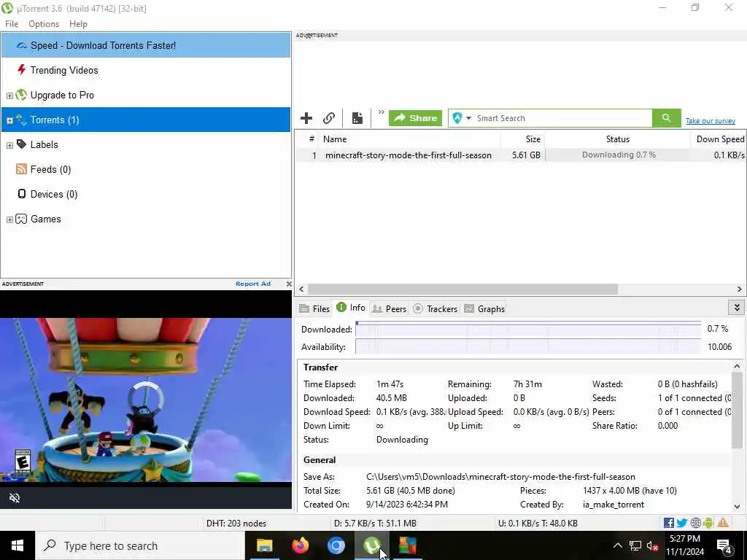Open File Explorer from taskbar
This screenshot has height=560, width=747.
point(264,545)
